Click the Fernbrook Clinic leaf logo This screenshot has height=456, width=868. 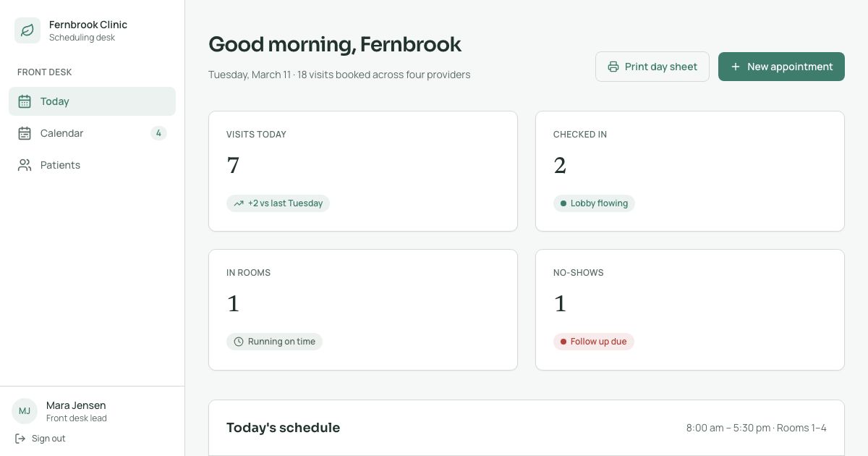(x=27, y=30)
